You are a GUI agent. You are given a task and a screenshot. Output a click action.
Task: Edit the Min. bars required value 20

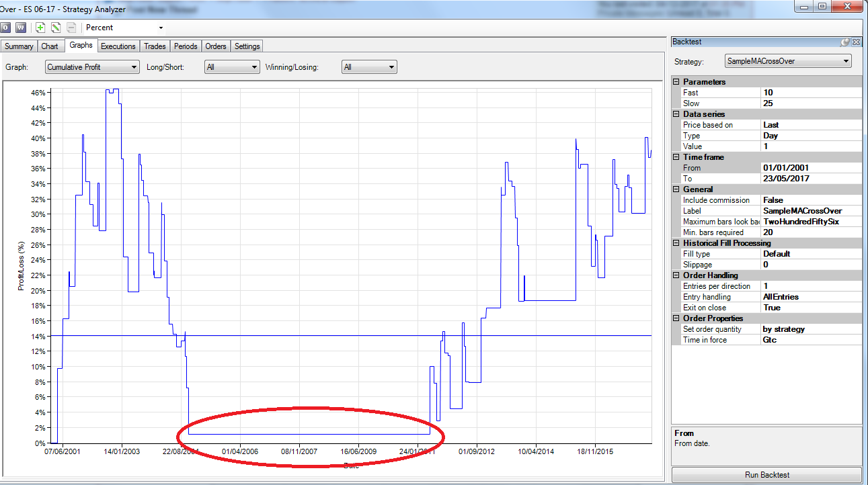pyautogui.click(x=811, y=232)
